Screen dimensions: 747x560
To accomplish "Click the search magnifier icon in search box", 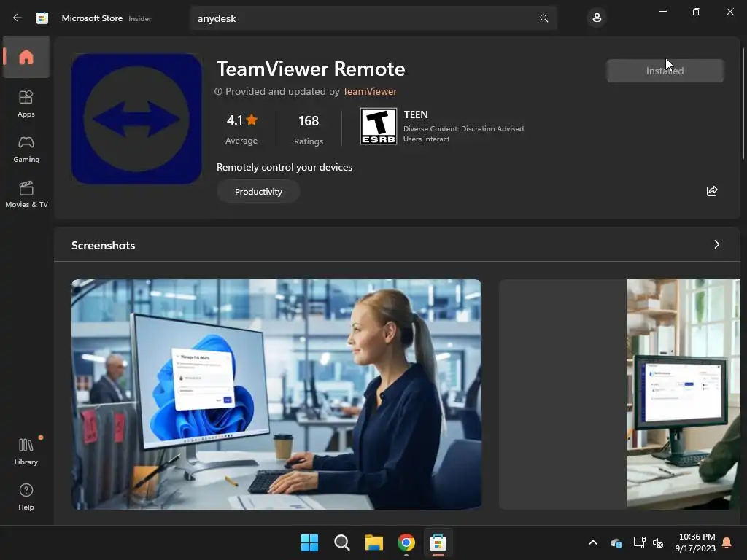I will [x=543, y=18].
